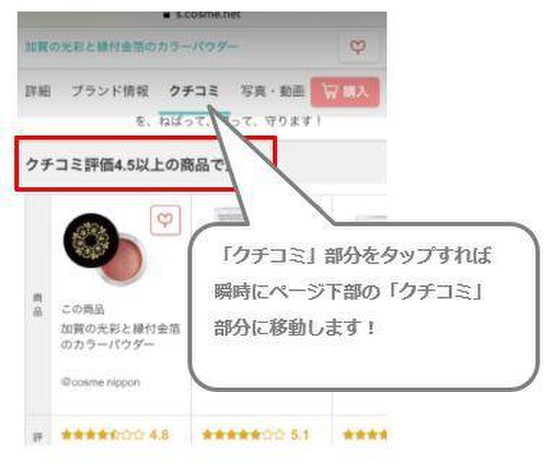The image size is (550, 464).
Task: Open the 写真・動画 tab
Action: [x=272, y=91]
